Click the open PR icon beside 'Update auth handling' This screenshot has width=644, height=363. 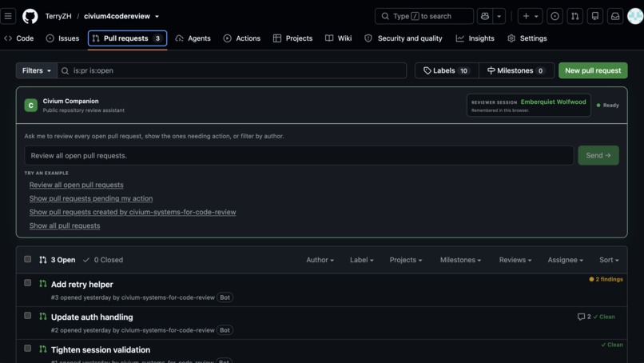tap(42, 317)
